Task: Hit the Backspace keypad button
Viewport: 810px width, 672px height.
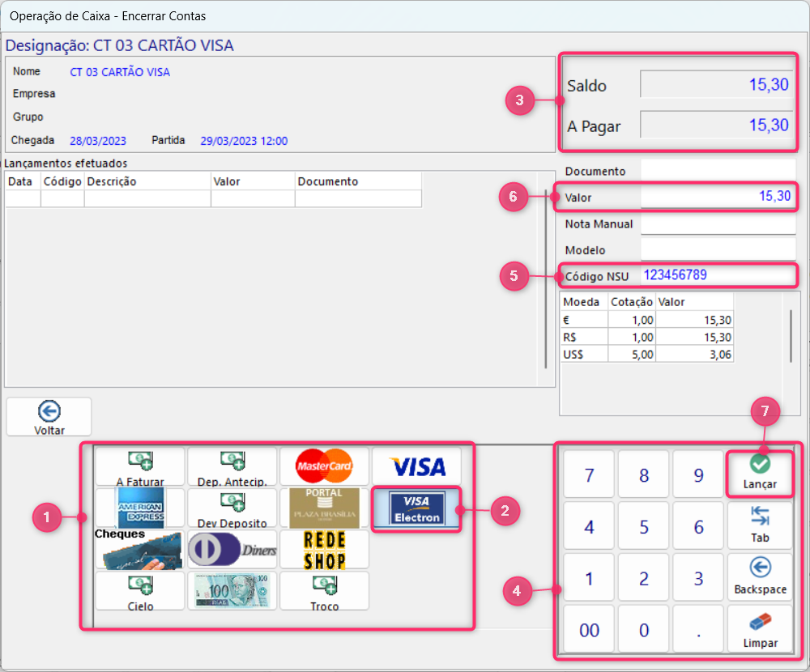Action: pyautogui.click(x=760, y=577)
